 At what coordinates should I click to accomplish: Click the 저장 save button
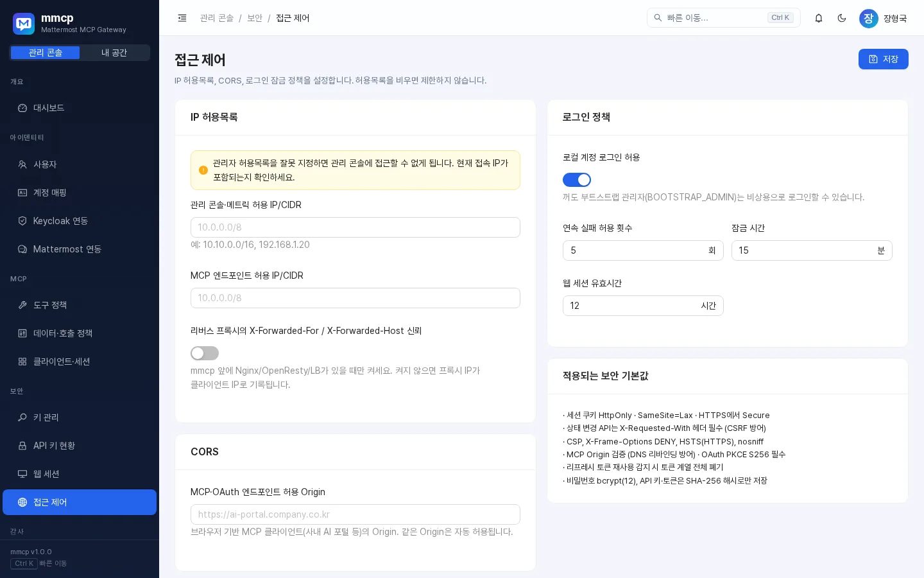[884, 59]
